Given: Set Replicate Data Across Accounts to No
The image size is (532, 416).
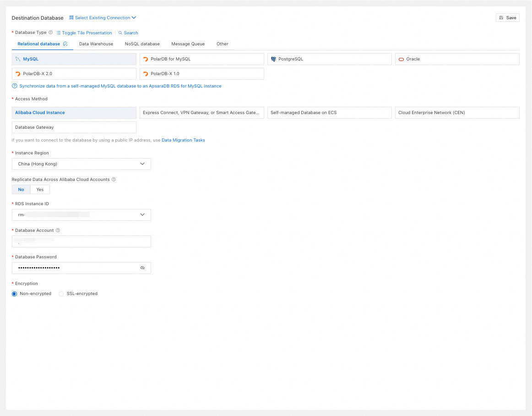Looking at the screenshot, I should click(x=21, y=190).
